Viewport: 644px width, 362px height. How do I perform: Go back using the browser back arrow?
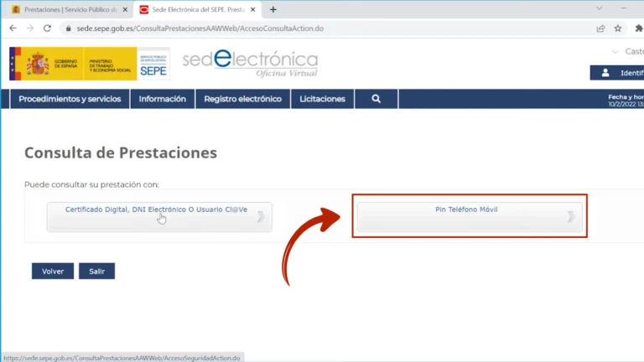13,28
